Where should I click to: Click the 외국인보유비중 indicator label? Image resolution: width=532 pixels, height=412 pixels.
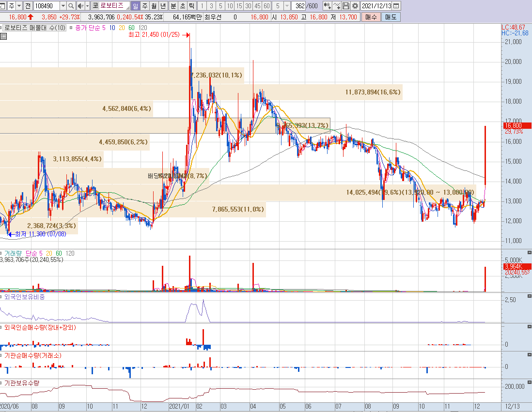(24, 297)
